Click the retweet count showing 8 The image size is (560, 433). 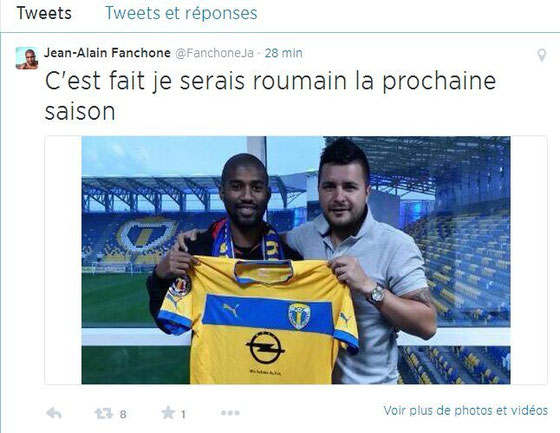[x=123, y=414]
